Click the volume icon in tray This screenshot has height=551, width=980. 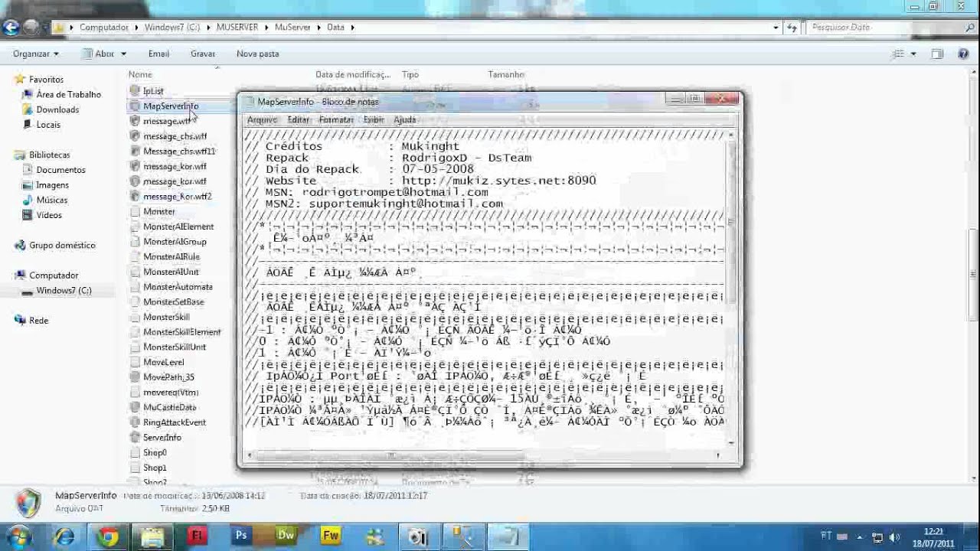pyautogui.click(x=895, y=537)
